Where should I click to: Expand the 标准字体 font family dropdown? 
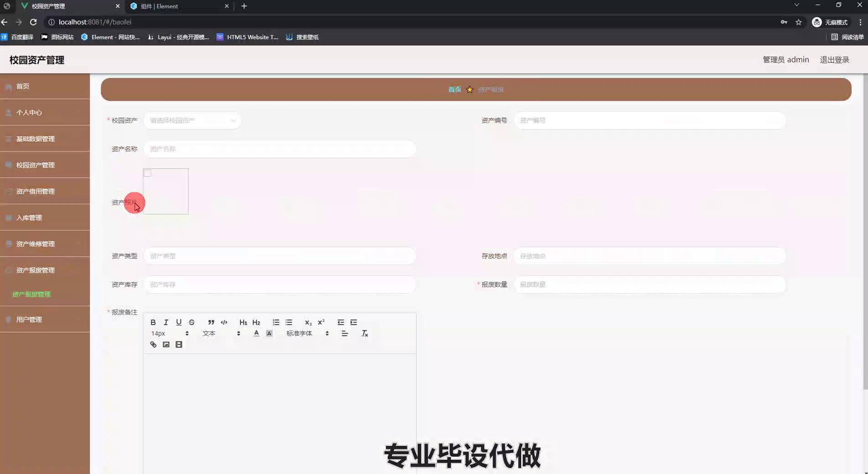307,334
